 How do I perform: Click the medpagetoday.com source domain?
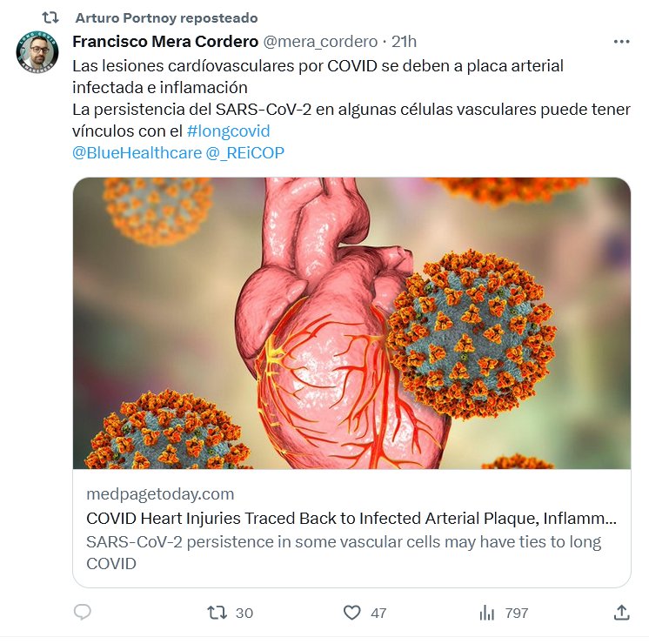click(x=160, y=493)
